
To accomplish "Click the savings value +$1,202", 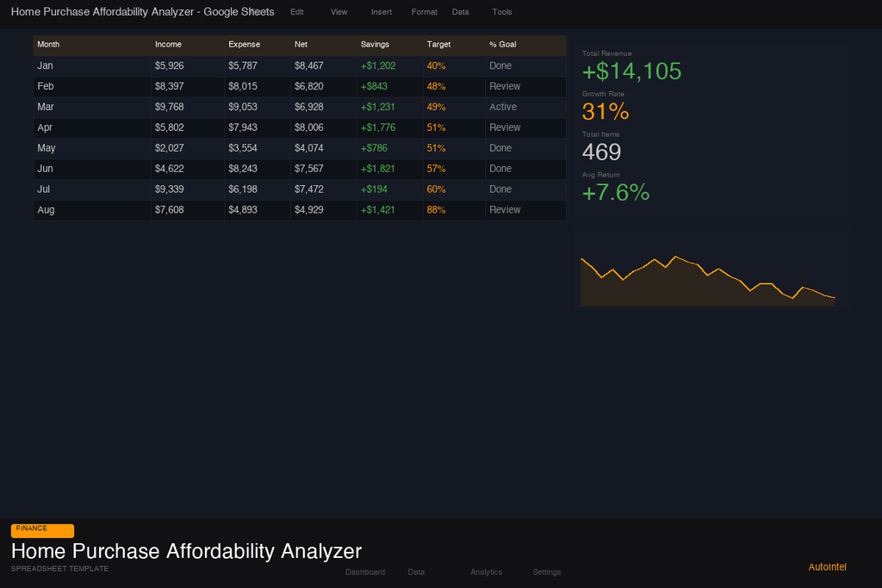I will coord(378,65).
